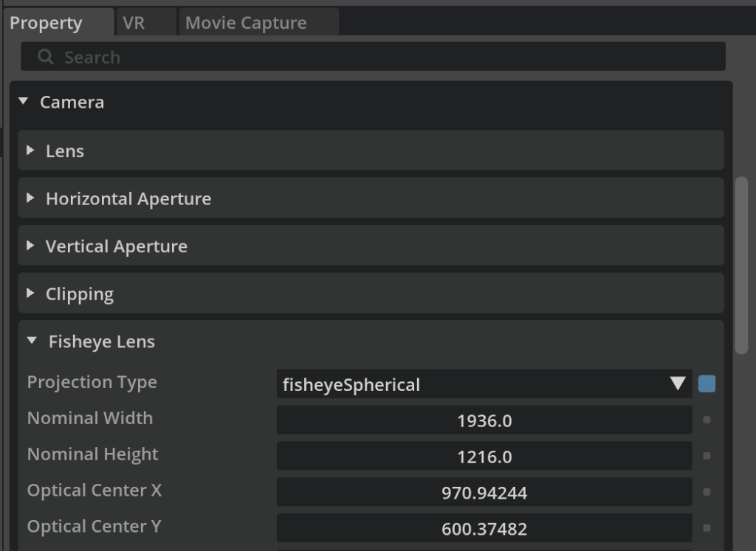Click the small square next to Optical Center Y
This screenshot has height=551, width=756.
[707, 528]
